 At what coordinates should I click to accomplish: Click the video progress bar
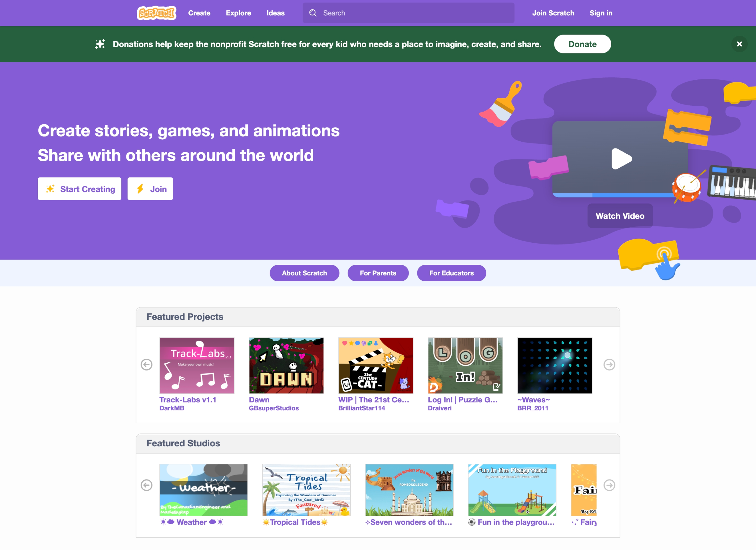[x=613, y=195]
